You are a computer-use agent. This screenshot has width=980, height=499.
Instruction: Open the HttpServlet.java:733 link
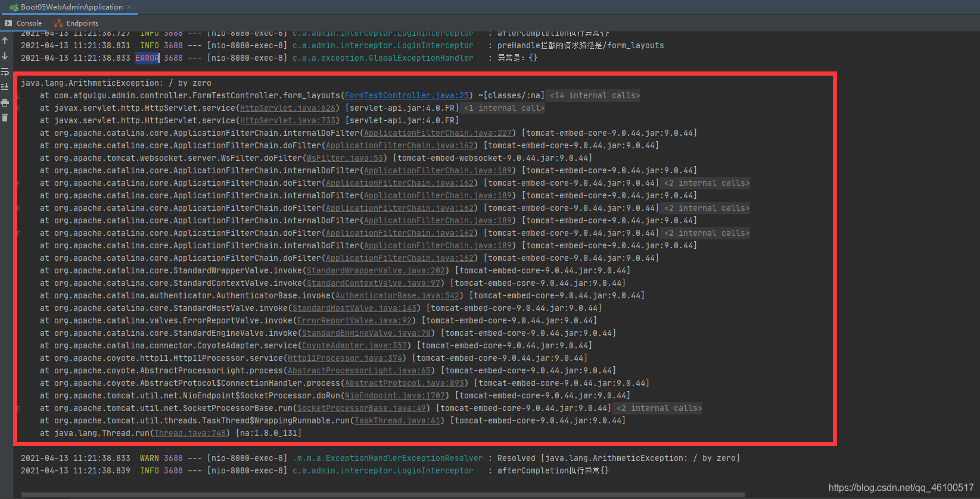coord(288,120)
